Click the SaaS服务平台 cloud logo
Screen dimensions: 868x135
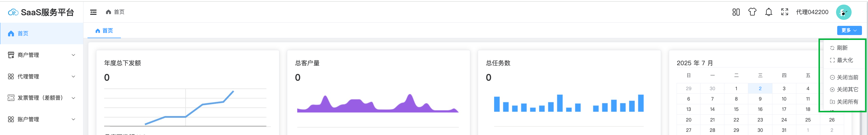[13, 12]
